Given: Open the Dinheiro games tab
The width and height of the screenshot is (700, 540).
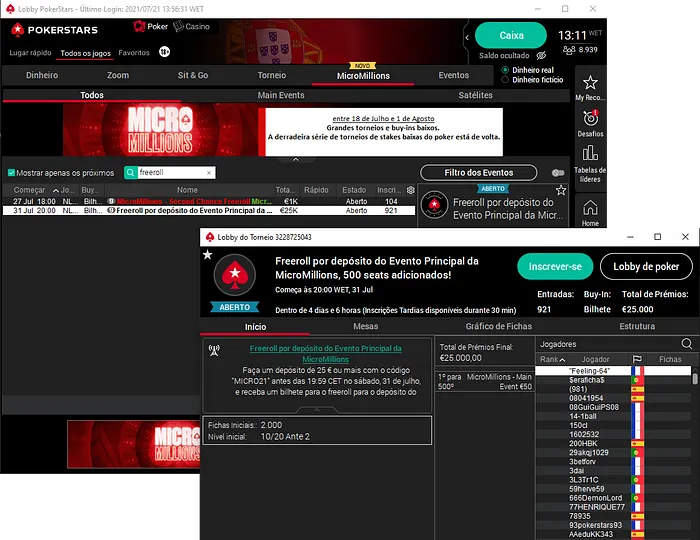Looking at the screenshot, I should (42, 75).
